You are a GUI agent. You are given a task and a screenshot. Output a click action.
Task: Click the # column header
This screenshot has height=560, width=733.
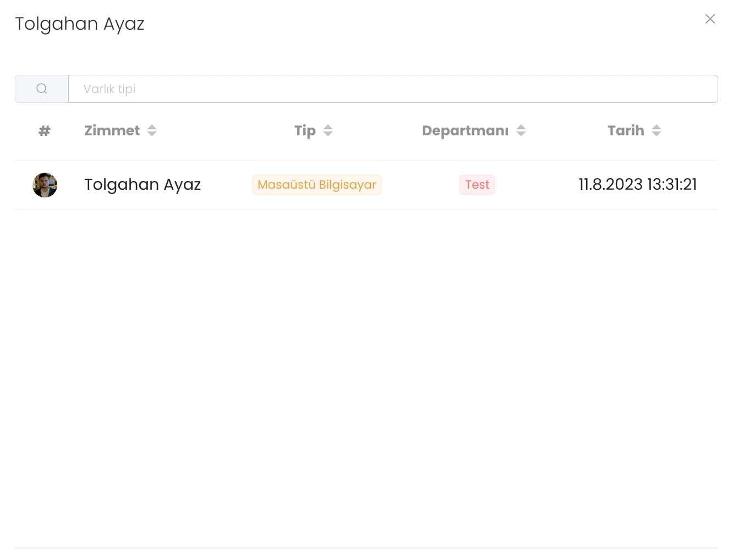point(45,130)
